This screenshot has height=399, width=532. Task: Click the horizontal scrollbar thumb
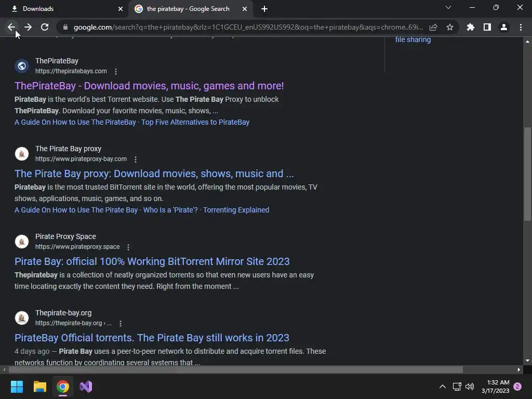click(x=235, y=369)
